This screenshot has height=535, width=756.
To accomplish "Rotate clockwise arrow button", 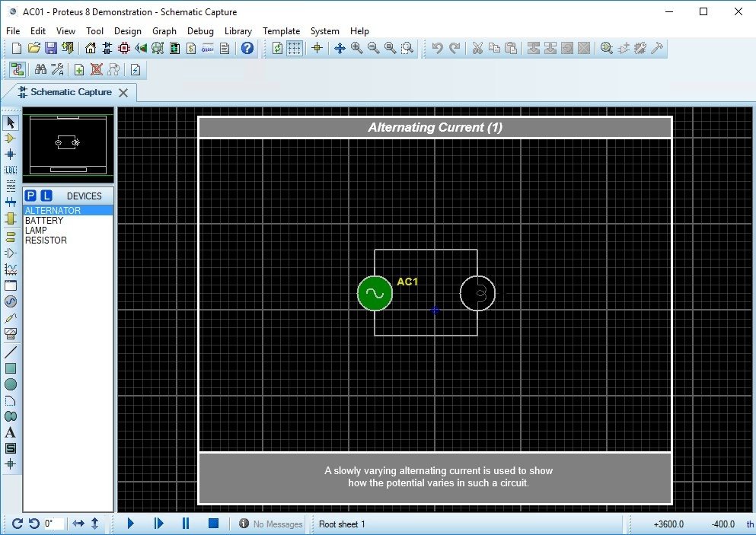I will (17, 524).
